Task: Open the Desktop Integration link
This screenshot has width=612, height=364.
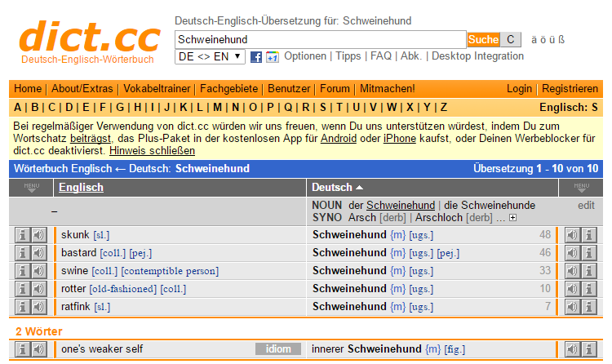Action: tap(477, 56)
